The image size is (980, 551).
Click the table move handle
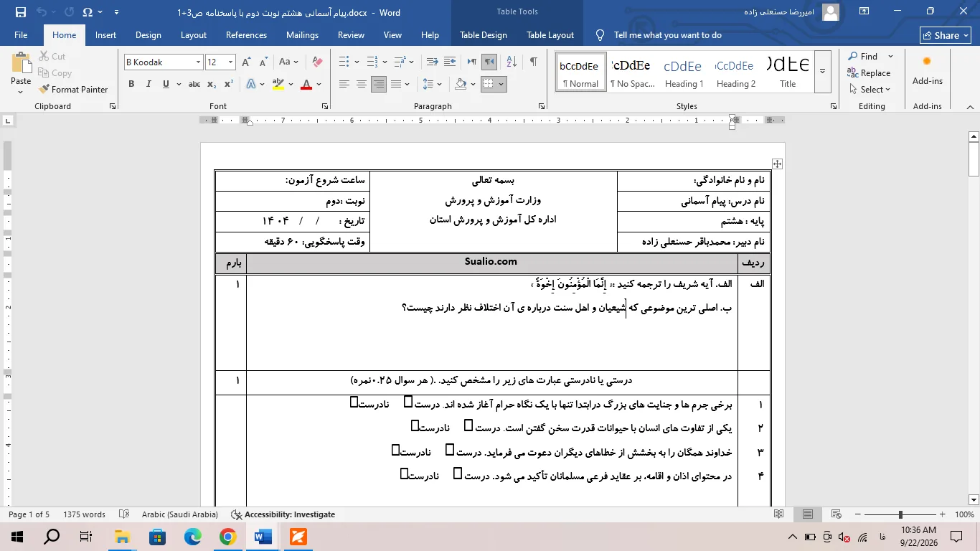coord(777,164)
